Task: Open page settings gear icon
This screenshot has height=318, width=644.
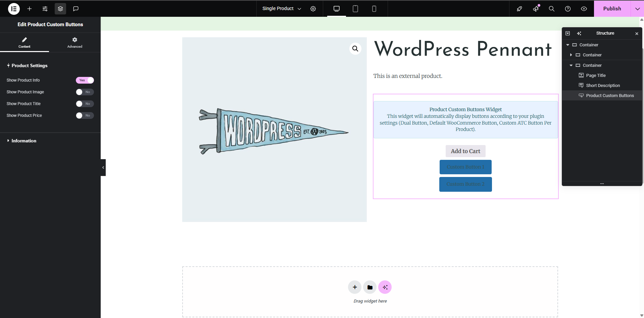Action: pyautogui.click(x=313, y=9)
